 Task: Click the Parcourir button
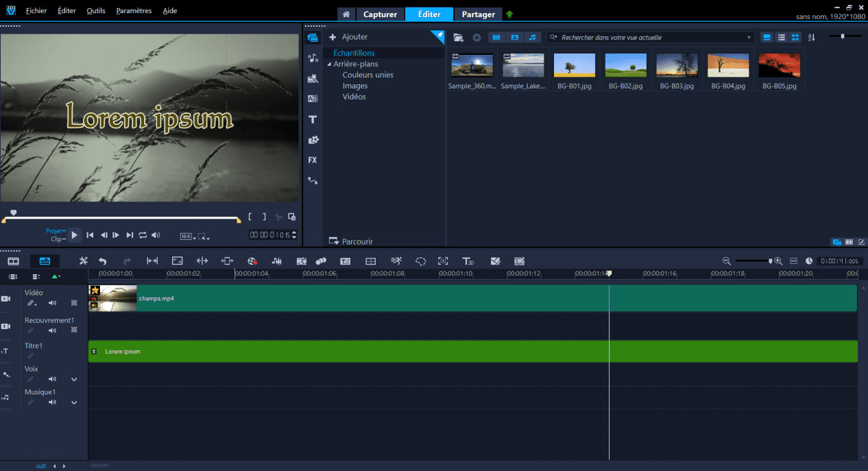tap(351, 241)
